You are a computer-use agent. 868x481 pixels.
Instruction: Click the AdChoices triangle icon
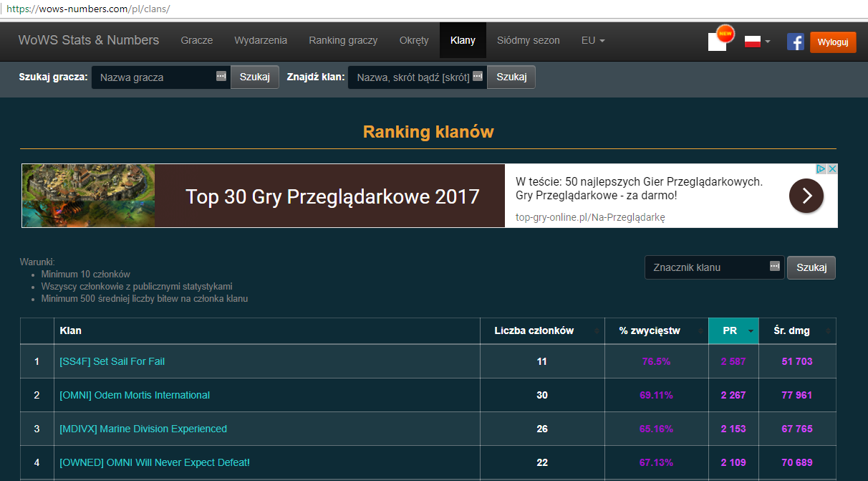[x=822, y=169]
